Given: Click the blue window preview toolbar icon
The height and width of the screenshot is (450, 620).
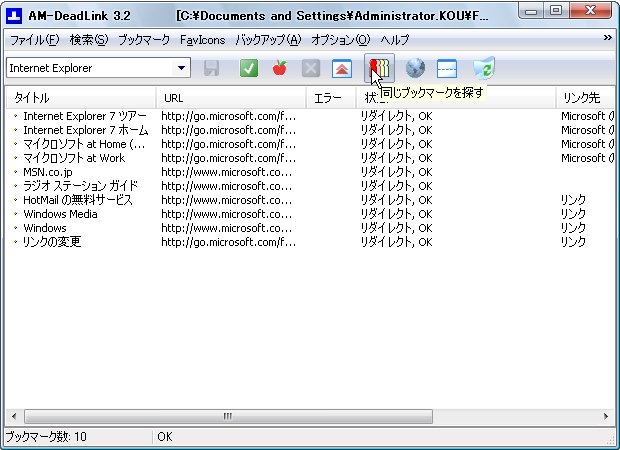Looking at the screenshot, I should click(x=447, y=68).
